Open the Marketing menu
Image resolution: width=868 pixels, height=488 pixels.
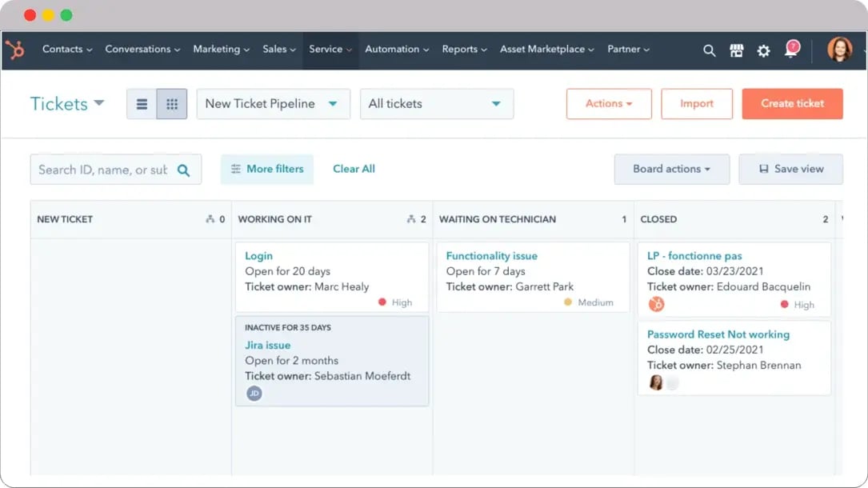221,50
